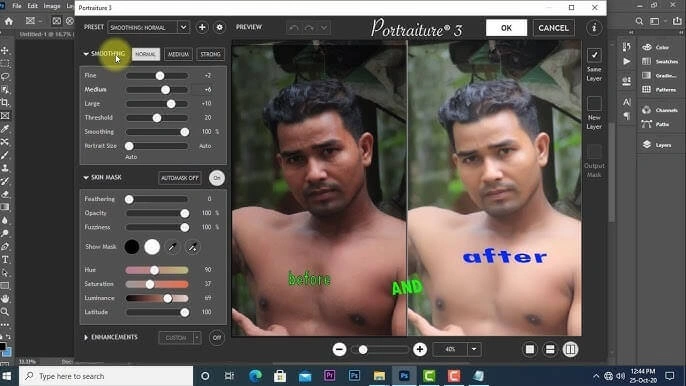Undo the last change in Portraiture
The image size is (686, 386).
[294, 28]
